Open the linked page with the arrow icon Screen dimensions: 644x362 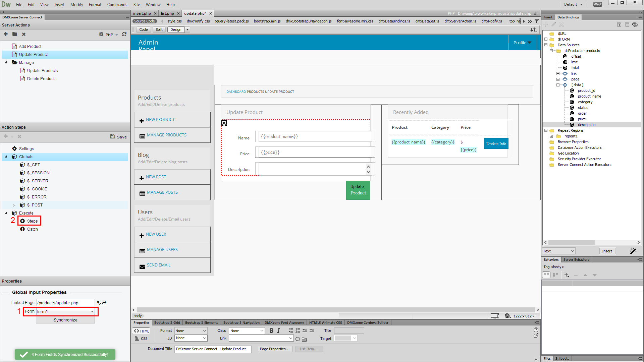[x=104, y=303]
